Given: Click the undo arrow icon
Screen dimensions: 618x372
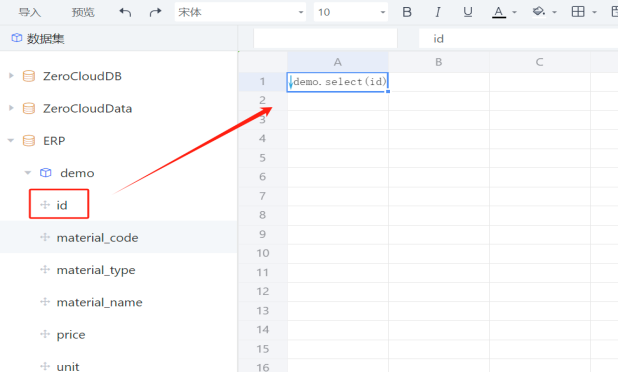Looking at the screenshot, I should [x=125, y=12].
